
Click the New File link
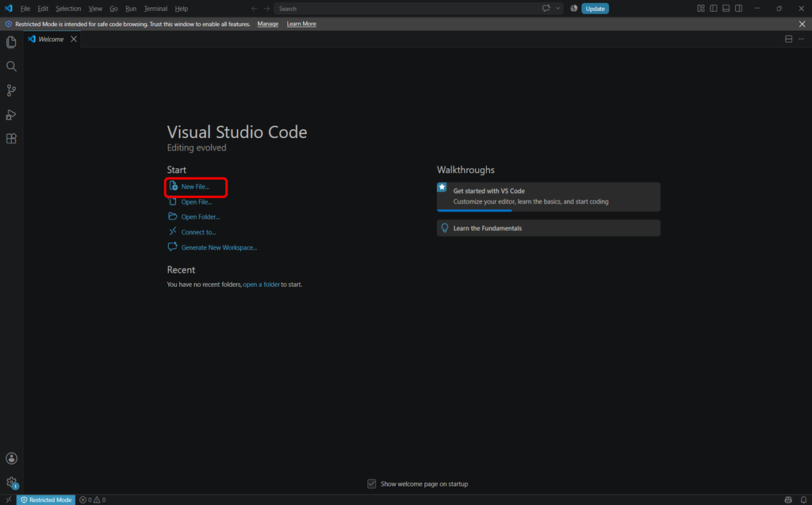(195, 186)
